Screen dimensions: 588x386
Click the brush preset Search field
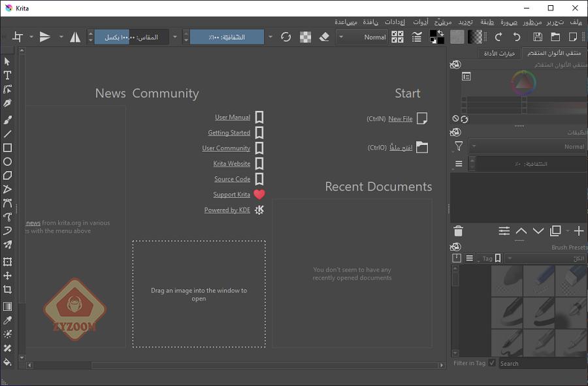(543, 363)
